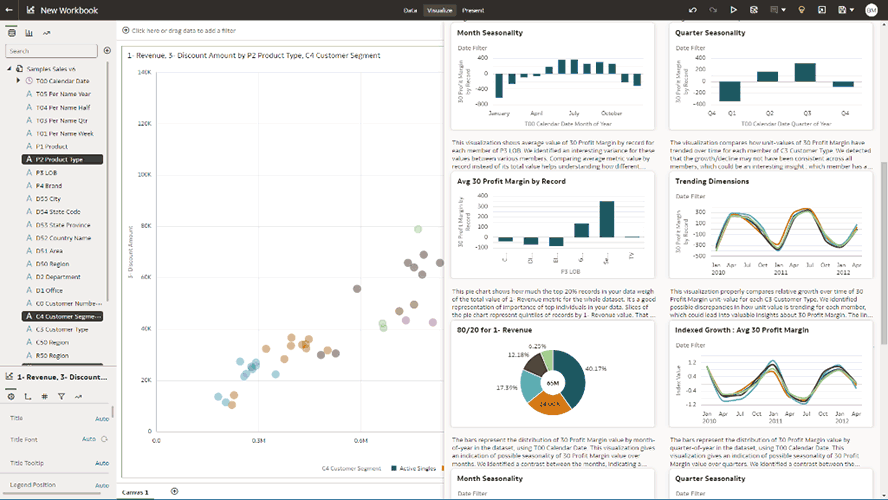
Task: Add a new canvas with plus icon
Action: coord(175,492)
